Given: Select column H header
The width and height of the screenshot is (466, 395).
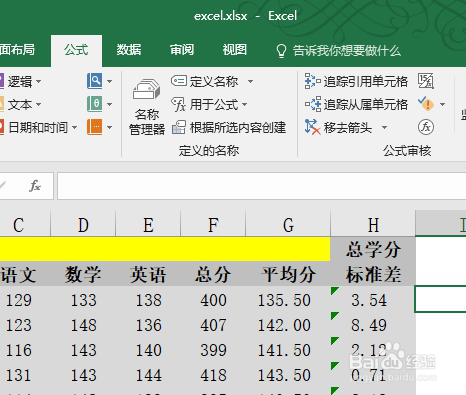Looking at the screenshot, I should coord(373,224).
